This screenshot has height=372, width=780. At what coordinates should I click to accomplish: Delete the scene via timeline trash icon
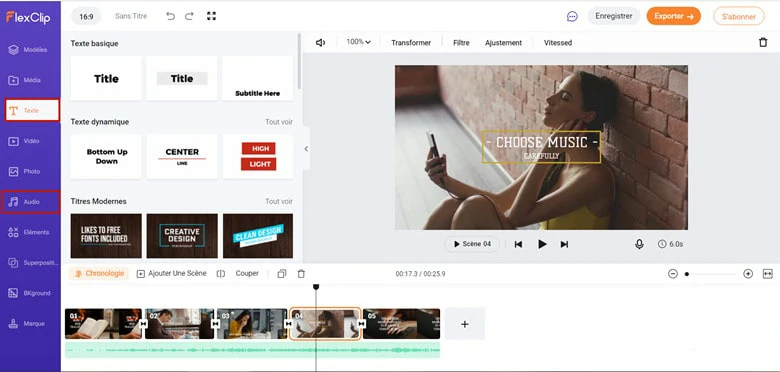(x=301, y=274)
